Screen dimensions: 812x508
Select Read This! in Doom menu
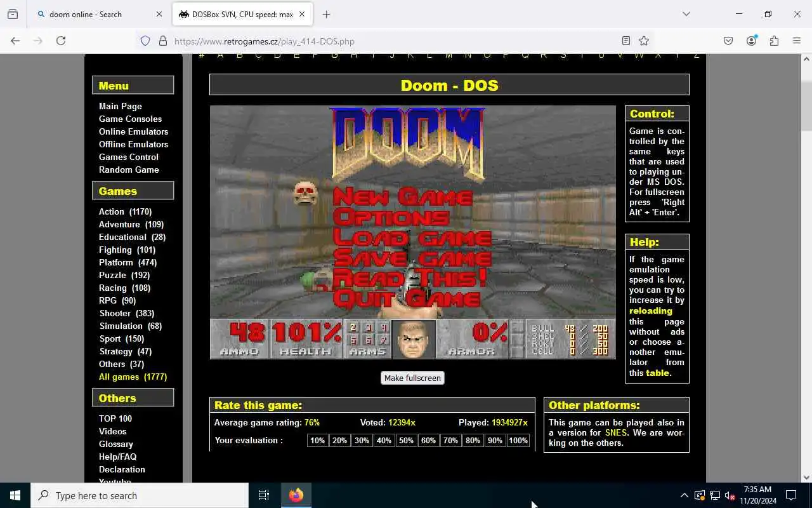pyautogui.click(x=410, y=278)
